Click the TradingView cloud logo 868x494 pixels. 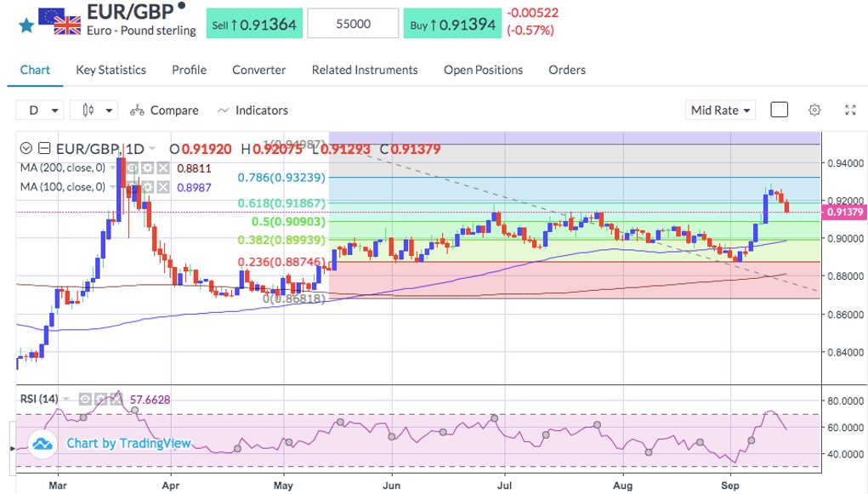click(x=43, y=444)
